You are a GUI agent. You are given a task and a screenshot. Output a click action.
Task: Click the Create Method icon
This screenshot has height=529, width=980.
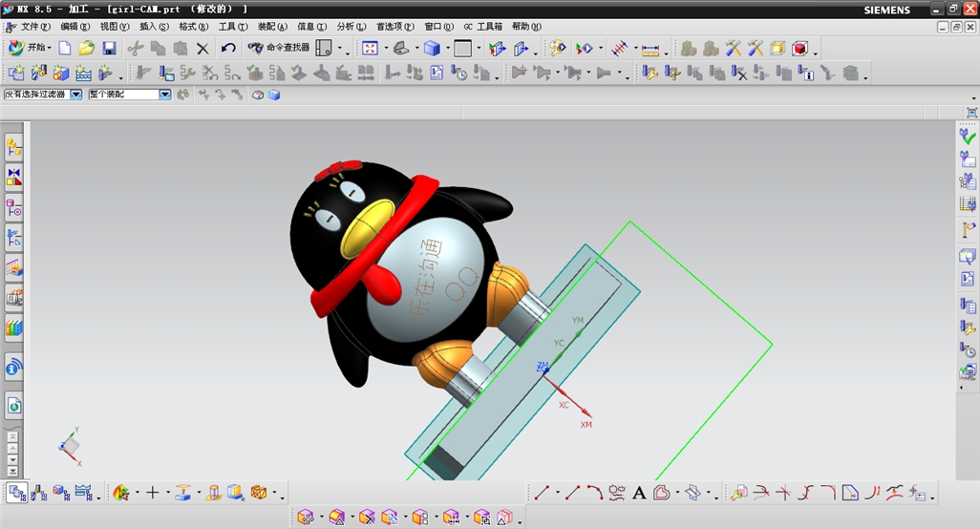83,74
